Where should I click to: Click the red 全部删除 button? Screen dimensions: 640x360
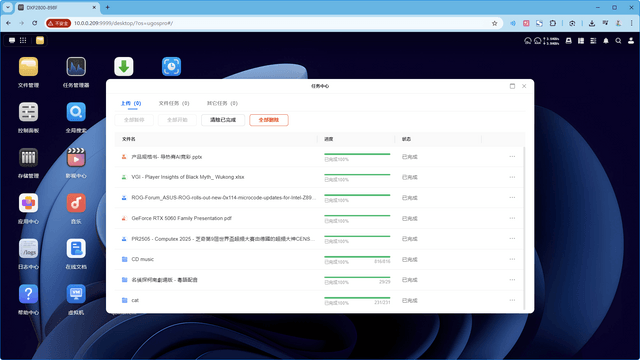(269, 120)
